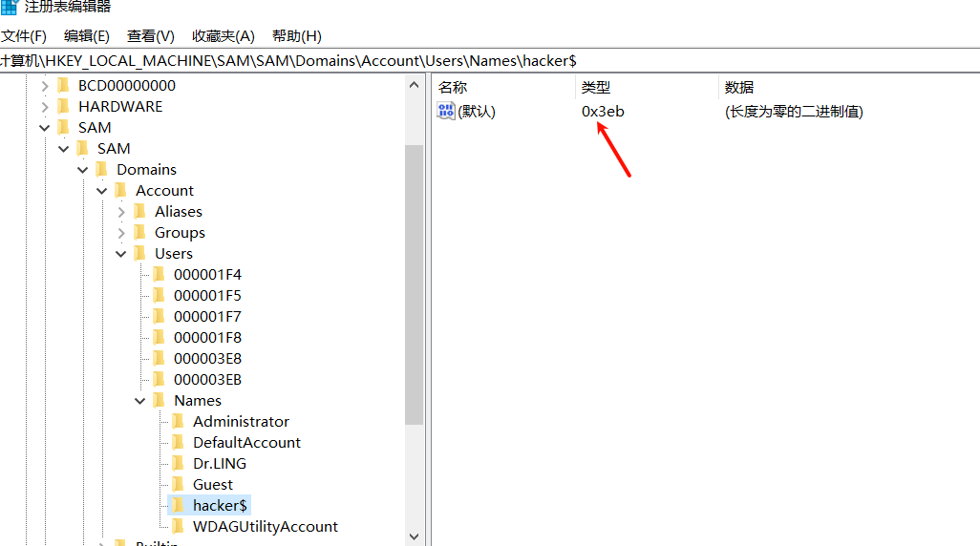Select the top-level SAM tree label
Screen dimensions: 980x546
[x=95, y=128]
